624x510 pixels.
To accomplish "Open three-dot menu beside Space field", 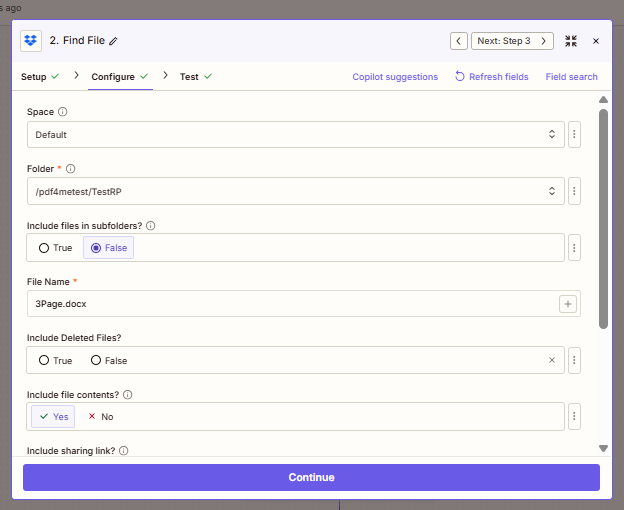I will tap(574, 134).
